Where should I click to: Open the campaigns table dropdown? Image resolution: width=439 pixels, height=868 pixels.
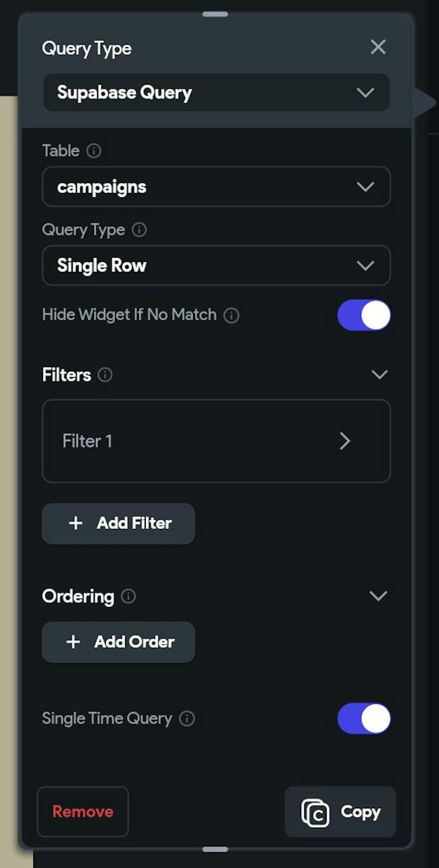click(x=216, y=187)
